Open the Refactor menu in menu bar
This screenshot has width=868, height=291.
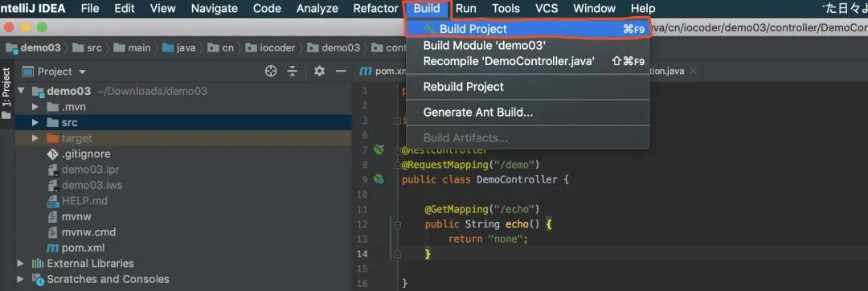(375, 8)
